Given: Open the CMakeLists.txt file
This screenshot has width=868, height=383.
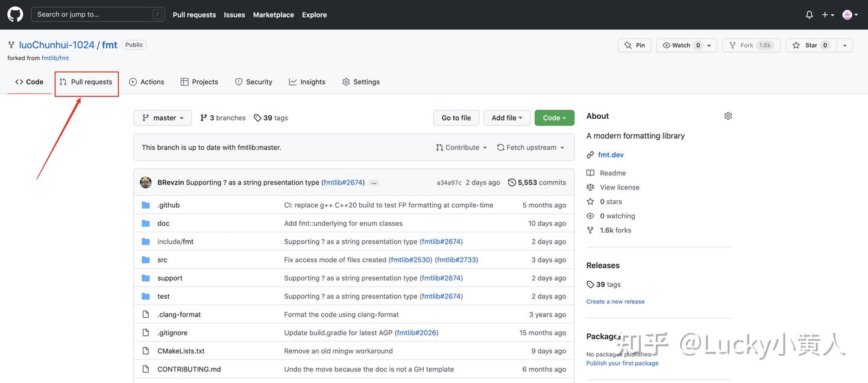Looking at the screenshot, I should (x=181, y=351).
